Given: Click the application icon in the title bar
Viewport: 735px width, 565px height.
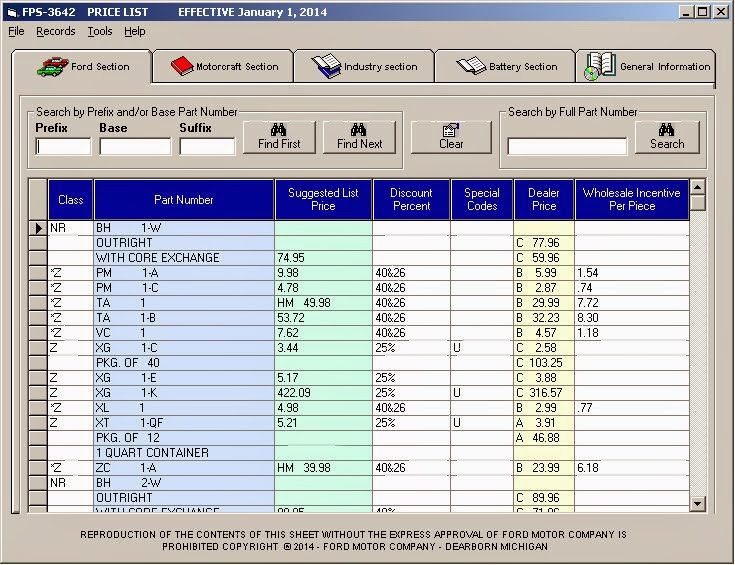Looking at the screenshot, I should click(12, 12).
